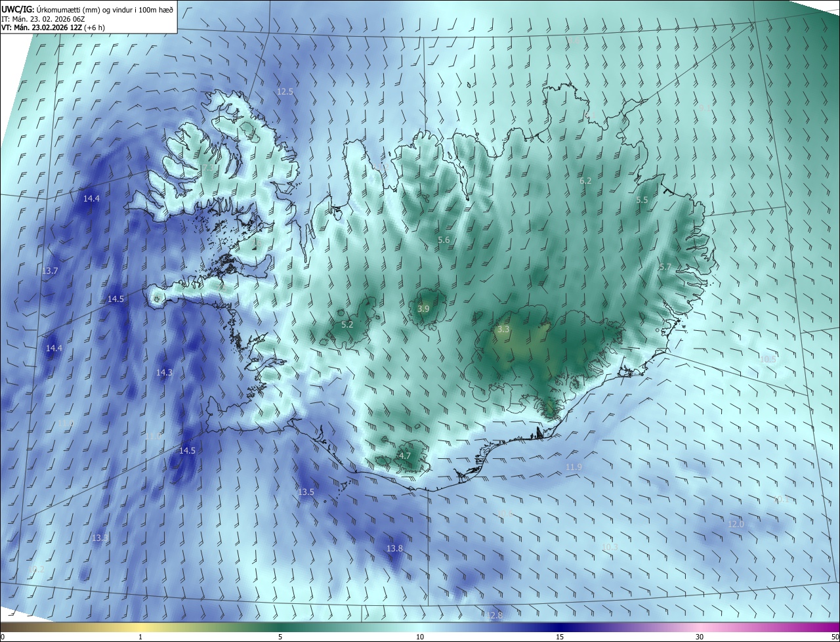
Task: Click the 5.6 value label over land
Action: click(x=444, y=240)
